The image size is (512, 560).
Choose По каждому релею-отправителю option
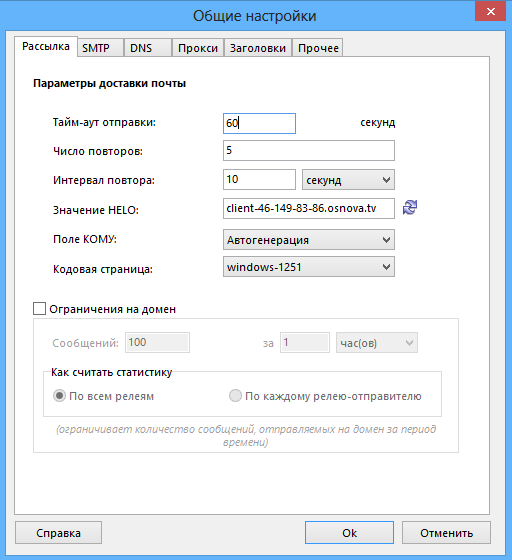click(235, 396)
